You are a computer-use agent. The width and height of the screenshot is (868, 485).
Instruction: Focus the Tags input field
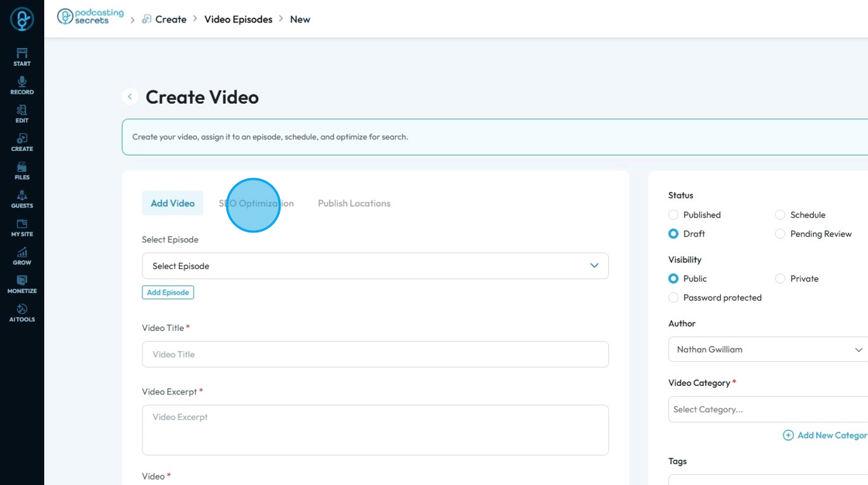(x=768, y=480)
